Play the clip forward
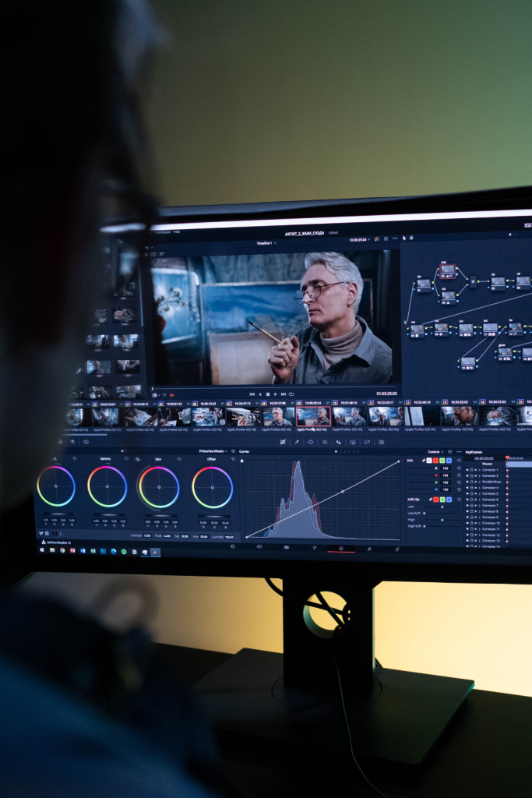This screenshot has width=532, height=798. (x=276, y=394)
